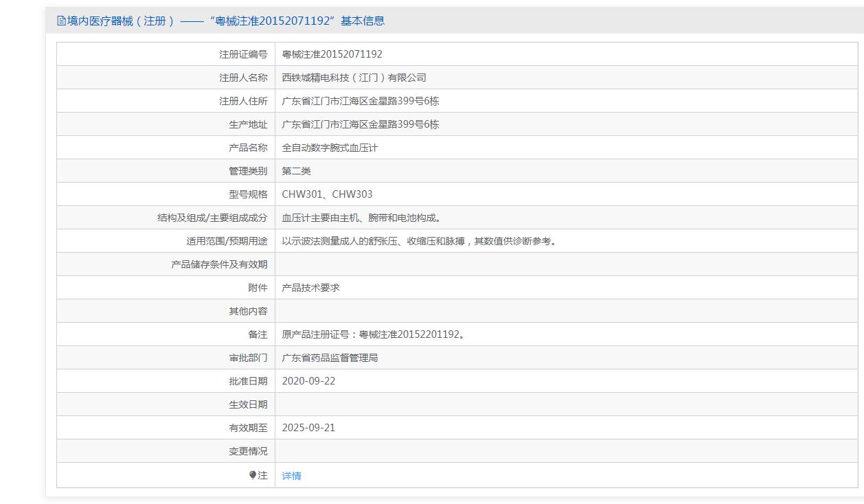This screenshot has width=864, height=504.
Task: Click the 管理类别 label
Action: coord(248,171)
